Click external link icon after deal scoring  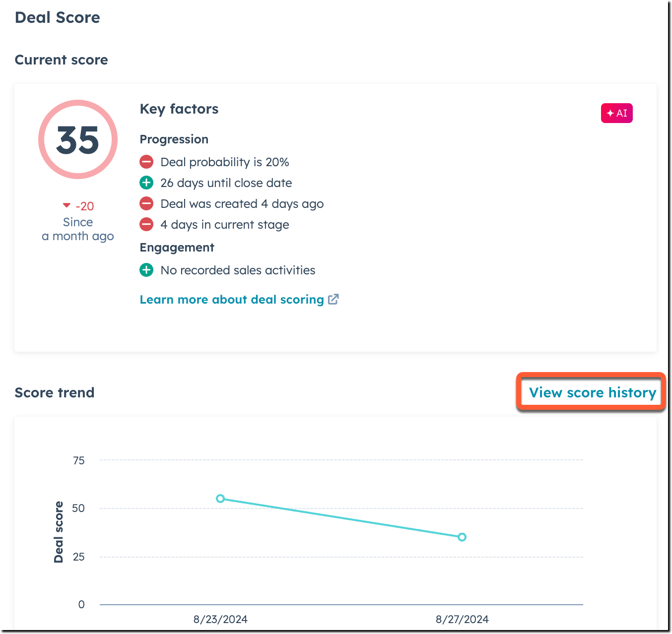(x=334, y=299)
